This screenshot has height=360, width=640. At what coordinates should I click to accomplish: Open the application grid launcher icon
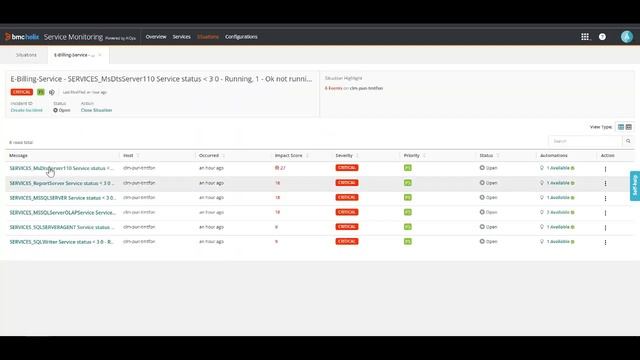[585, 37]
